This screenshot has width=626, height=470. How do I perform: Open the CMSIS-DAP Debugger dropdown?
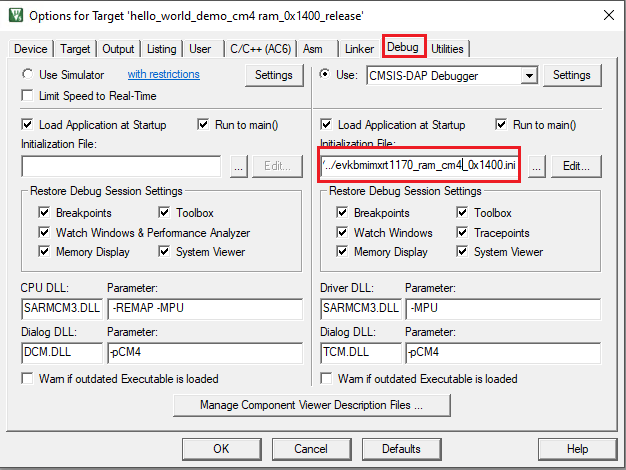[x=529, y=75]
